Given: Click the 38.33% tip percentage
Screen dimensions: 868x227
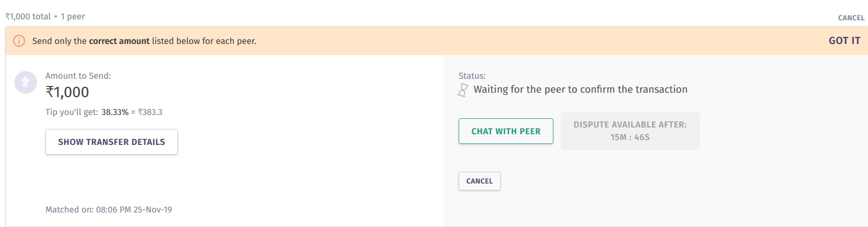Looking at the screenshot, I should click(115, 112).
